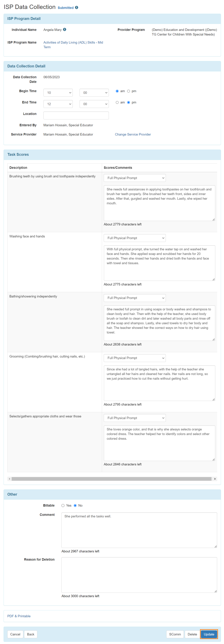The height and width of the screenshot is (644, 224).
Task: Select pm for the Begin Time
Action: point(129,91)
